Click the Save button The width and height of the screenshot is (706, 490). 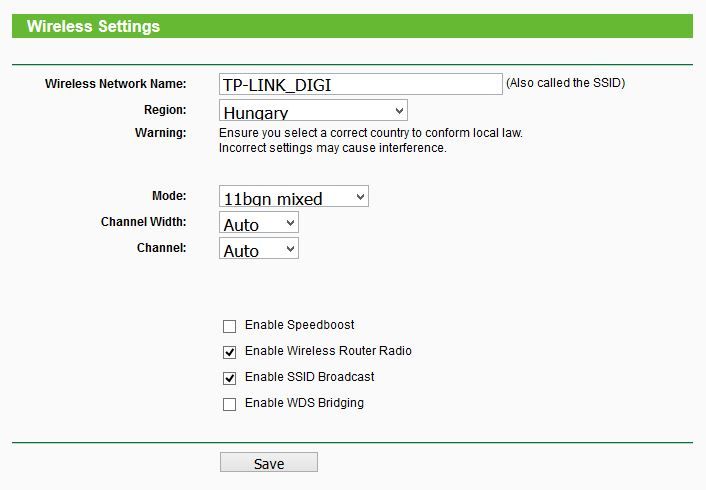(269, 463)
